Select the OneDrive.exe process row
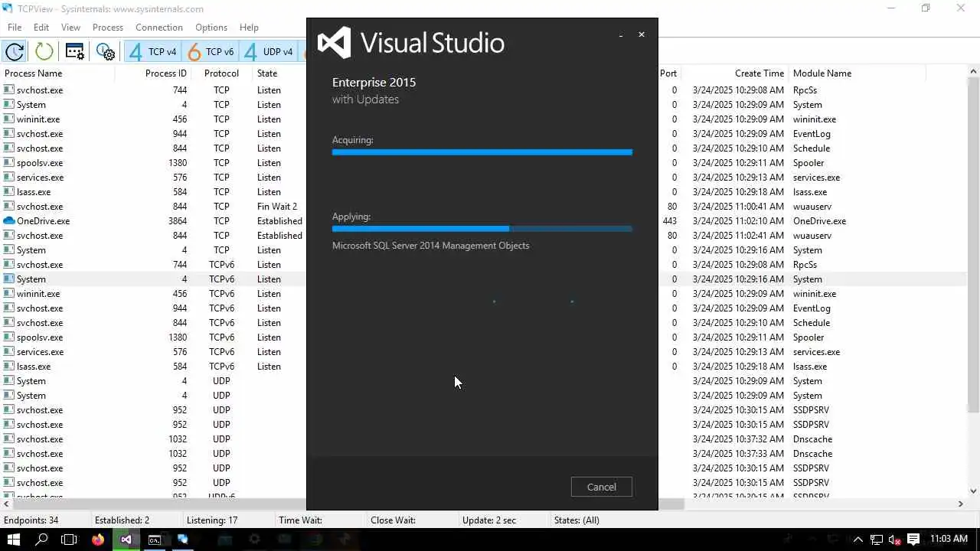The width and height of the screenshot is (980, 551). click(43, 221)
